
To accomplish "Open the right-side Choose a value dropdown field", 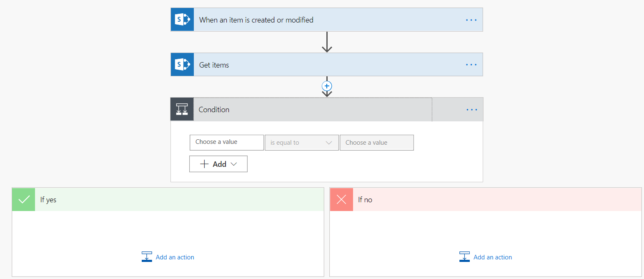I will tap(376, 142).
